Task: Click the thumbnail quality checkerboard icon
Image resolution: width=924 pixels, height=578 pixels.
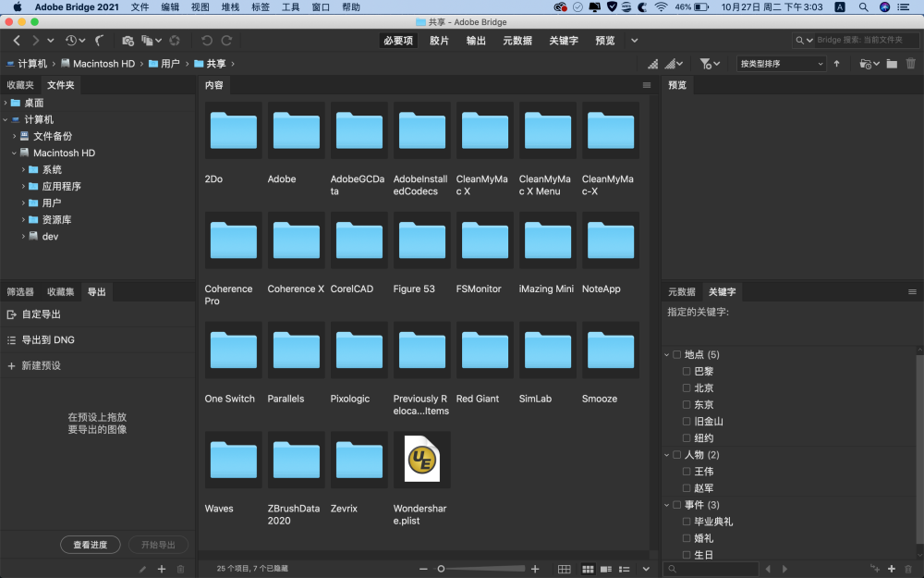Action: click(653, 64)
